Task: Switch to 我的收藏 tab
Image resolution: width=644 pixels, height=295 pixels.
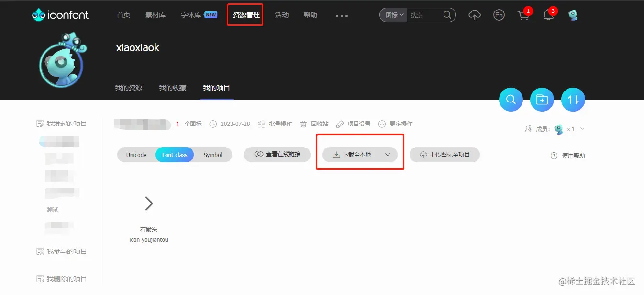Action: 173,88
